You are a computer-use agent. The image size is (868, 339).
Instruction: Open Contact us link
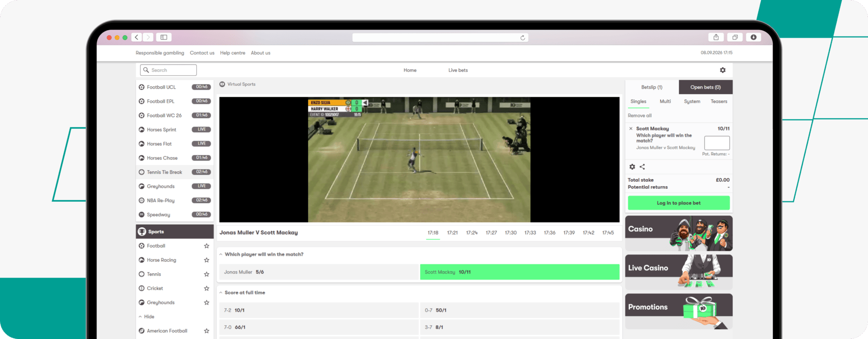(202, 53)
